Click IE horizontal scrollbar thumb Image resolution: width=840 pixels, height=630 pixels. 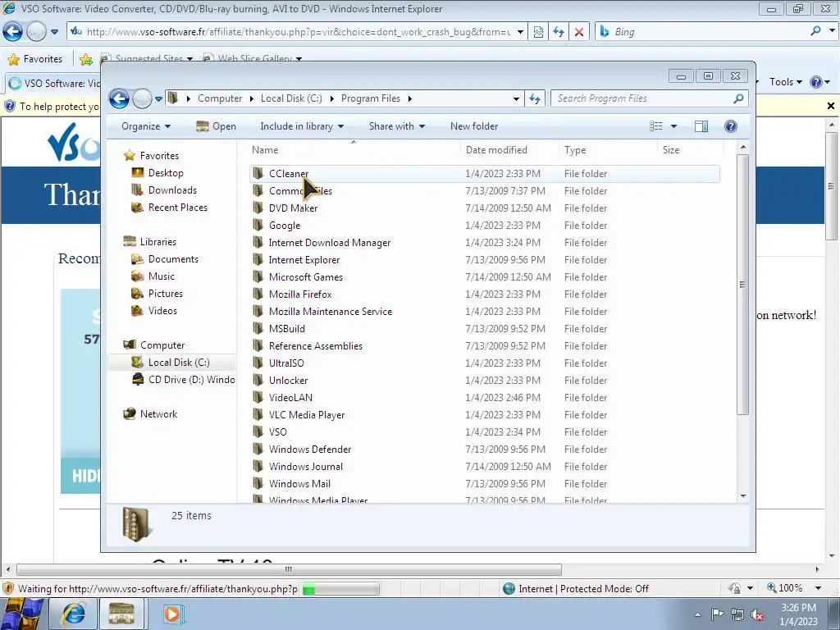(290, 569)
